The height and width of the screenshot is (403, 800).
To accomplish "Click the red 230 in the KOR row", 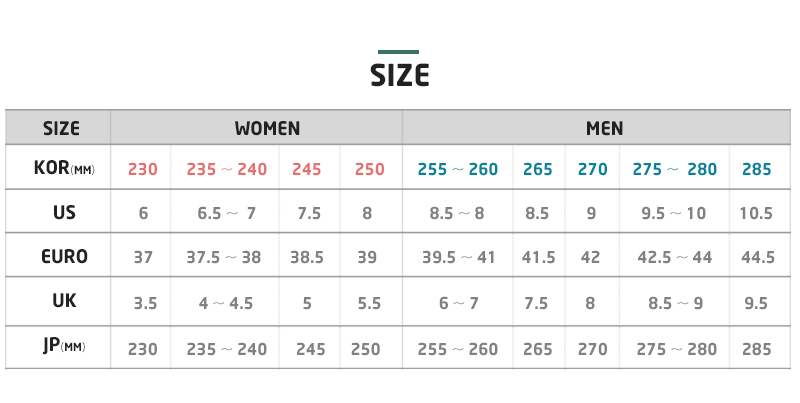I will pos(143,169).
